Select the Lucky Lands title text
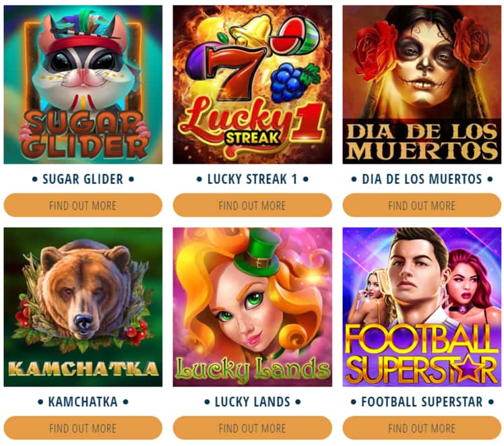The height and width of the screenshot is (446, 504). coord(252,402)
